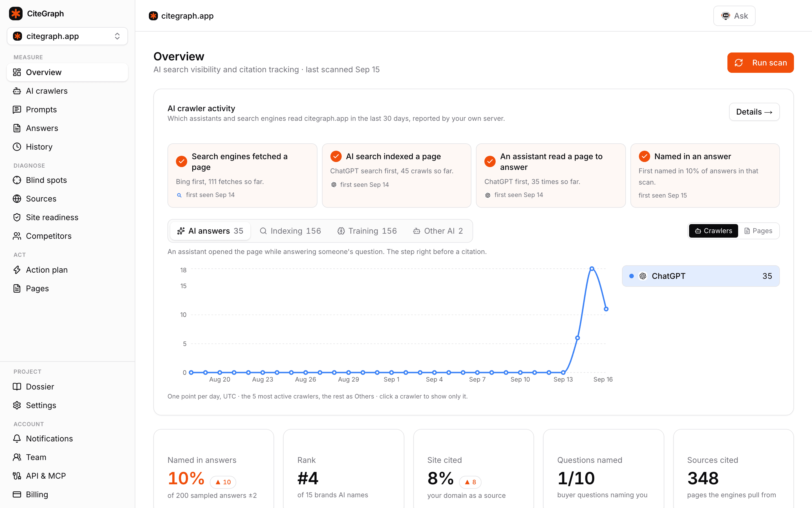The width and height of the screenshot is (812, 508).
Task: Click the final chart data point near Sep 16
Action: click(606, 309)
